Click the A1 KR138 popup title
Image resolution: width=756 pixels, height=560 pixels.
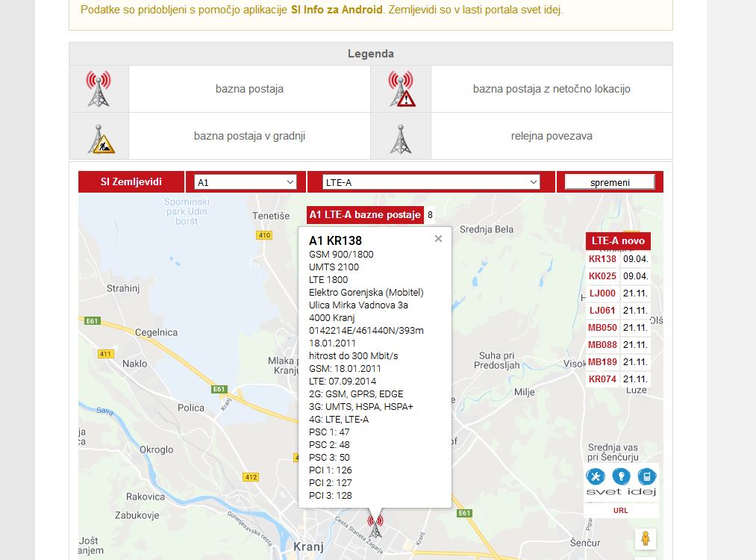click(x=336, y=240)
